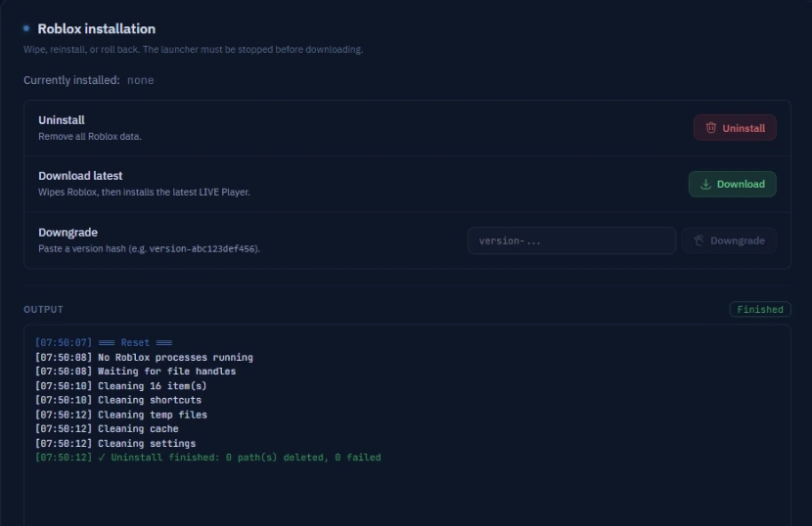The height and width of the screenshot is (526, 812).
Task: Click the Uninstall row title
Action: [x=61, y=120]
